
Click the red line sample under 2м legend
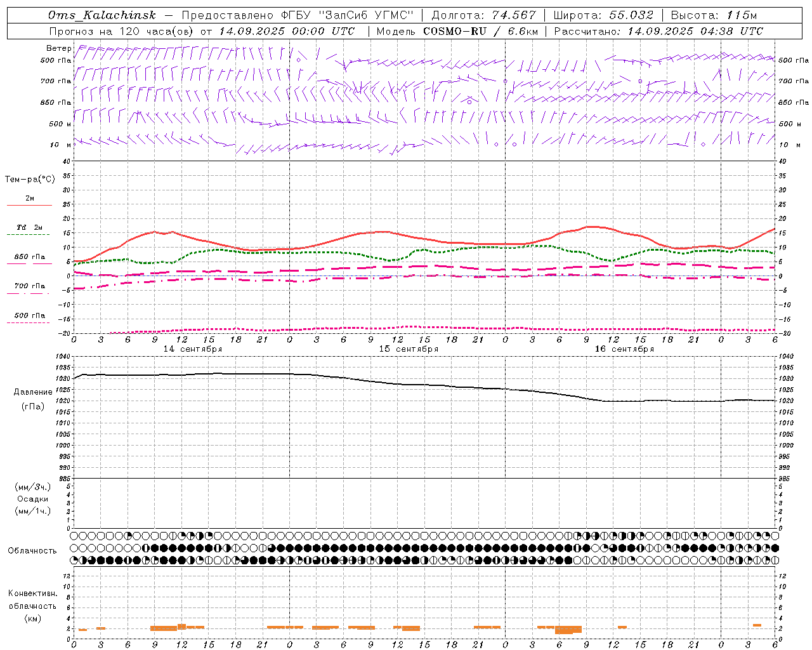pos(29,206)
